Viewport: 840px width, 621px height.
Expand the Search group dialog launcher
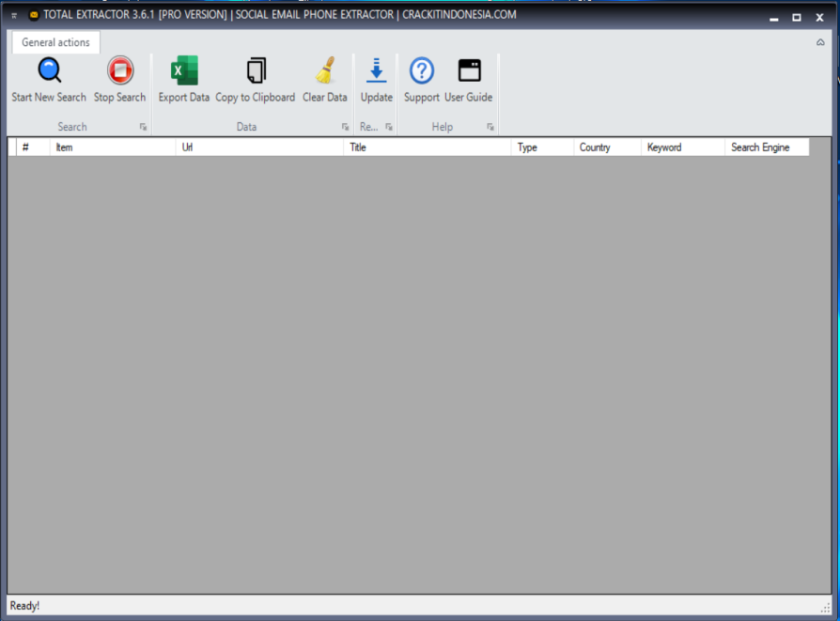(143, 127)
